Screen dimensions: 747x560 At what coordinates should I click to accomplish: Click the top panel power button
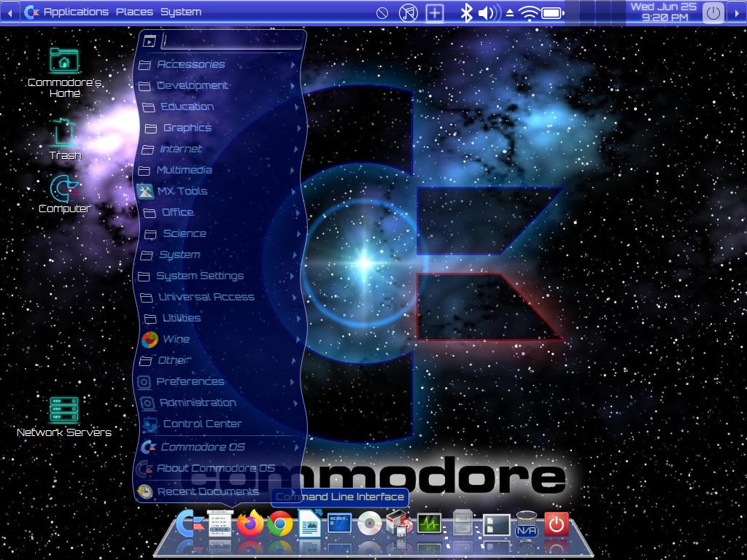click(x=713, y=13)
